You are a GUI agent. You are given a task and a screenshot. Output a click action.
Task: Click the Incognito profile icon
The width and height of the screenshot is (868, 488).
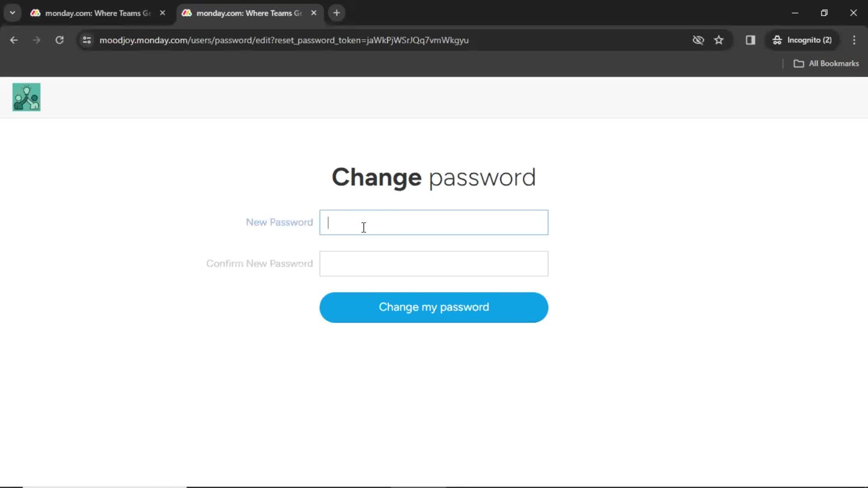[777, 40]
